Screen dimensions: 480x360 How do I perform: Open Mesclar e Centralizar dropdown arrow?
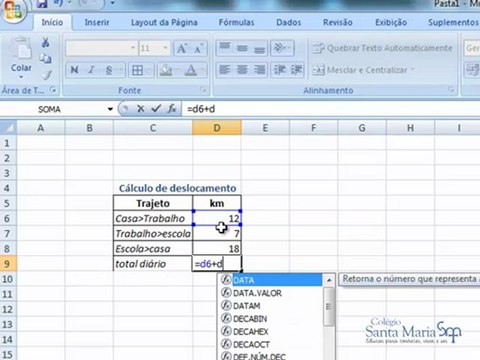pos(413,70)
